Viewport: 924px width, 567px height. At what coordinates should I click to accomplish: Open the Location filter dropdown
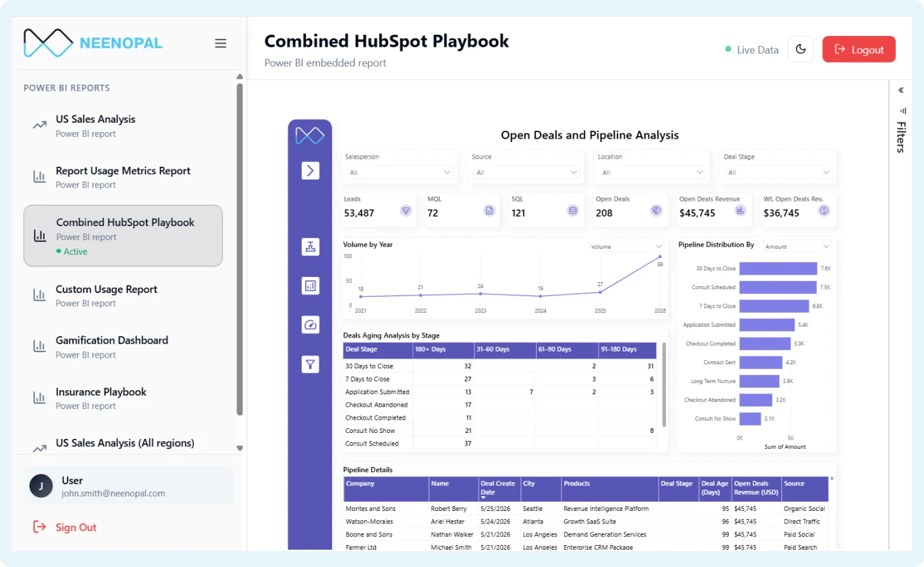pos(652,172)
